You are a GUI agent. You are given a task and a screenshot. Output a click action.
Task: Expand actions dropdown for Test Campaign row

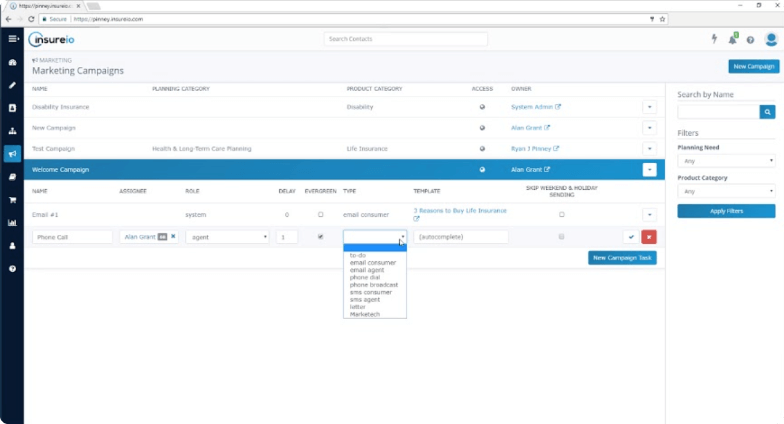[x=650, y=148]
